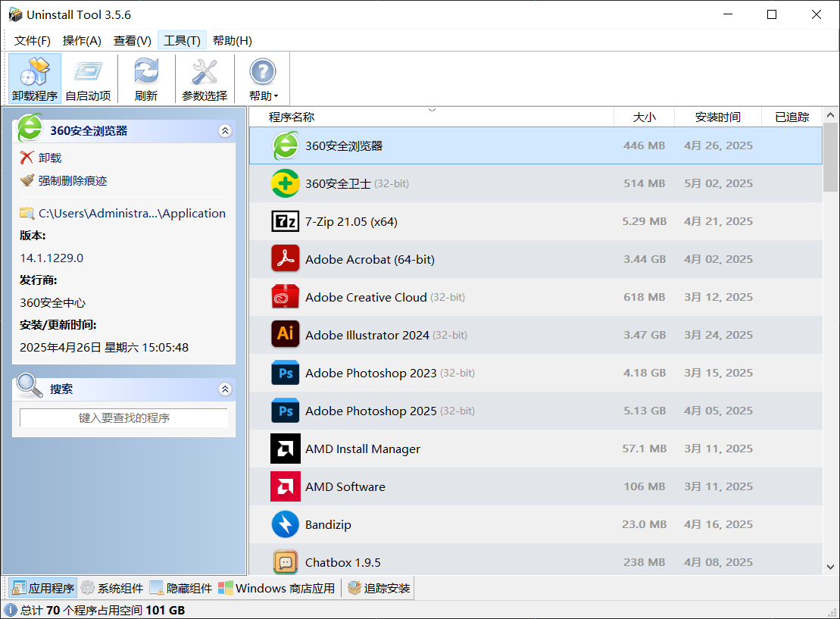Open the 工具(T) menu
The image size is (840, 619).
(x=182, y=41)
